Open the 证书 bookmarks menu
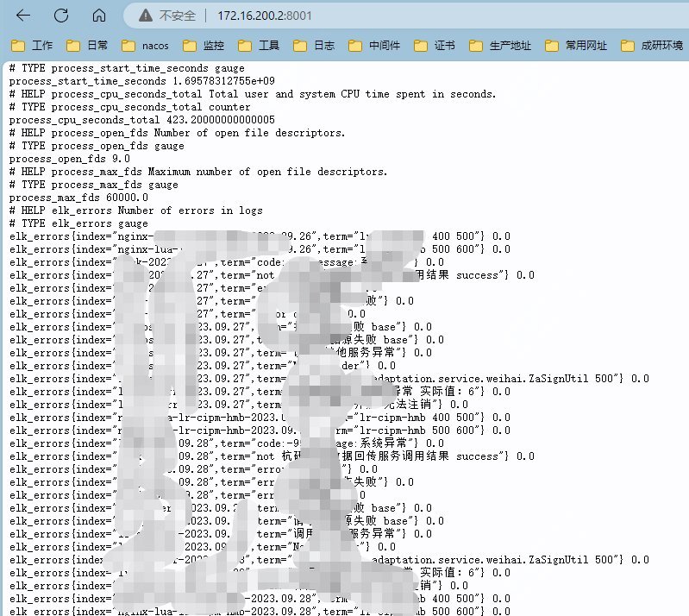 point(436,46)
